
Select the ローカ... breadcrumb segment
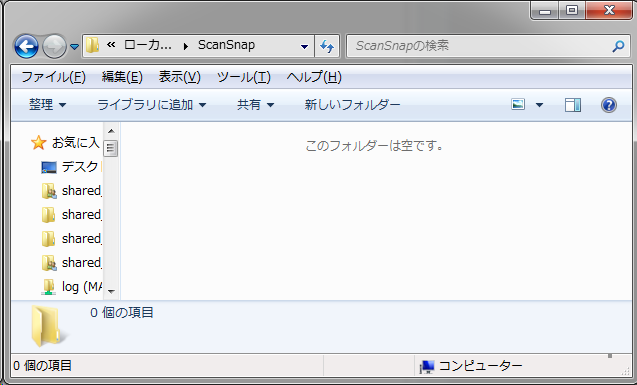click(x=147, y=45)
